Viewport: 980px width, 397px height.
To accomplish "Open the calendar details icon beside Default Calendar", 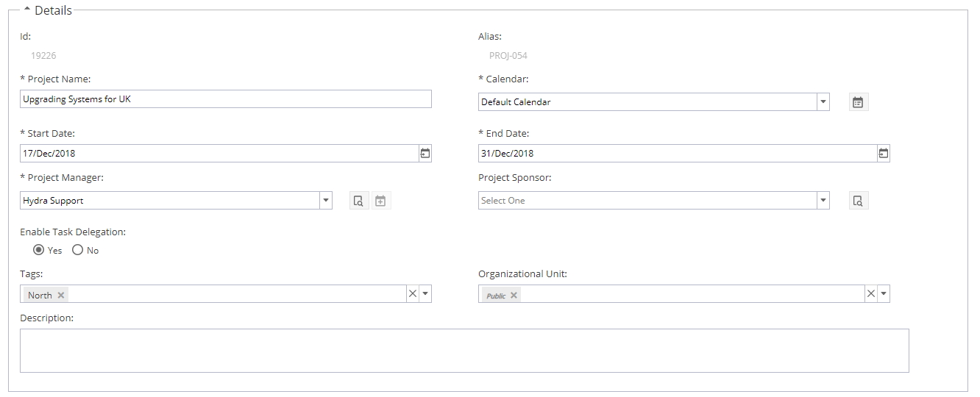I will coord(858,102).
